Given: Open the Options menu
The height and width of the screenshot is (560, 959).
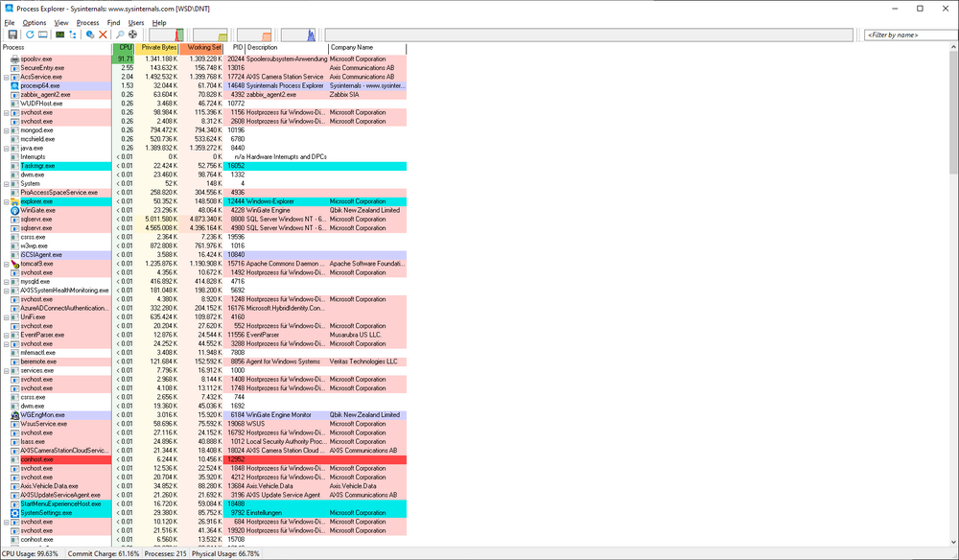Looking at the screenshot, I should [35, 22].
